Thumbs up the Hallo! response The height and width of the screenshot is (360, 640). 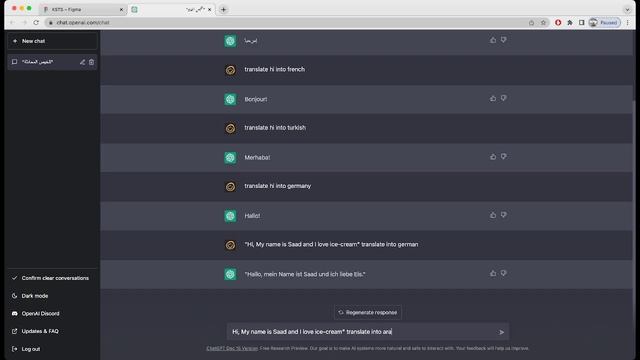pos(493,215)
